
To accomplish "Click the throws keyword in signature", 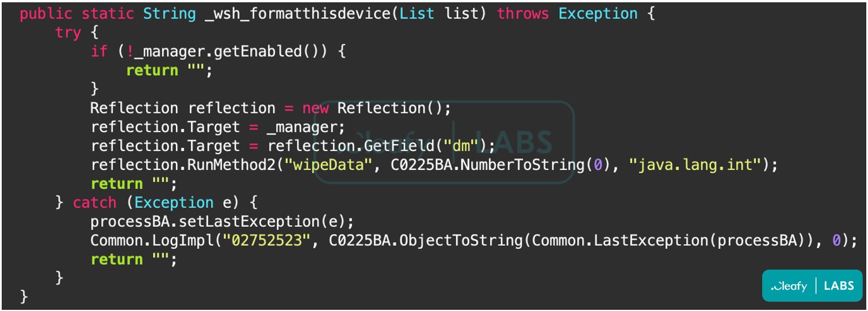I will [x=523, y=14].
